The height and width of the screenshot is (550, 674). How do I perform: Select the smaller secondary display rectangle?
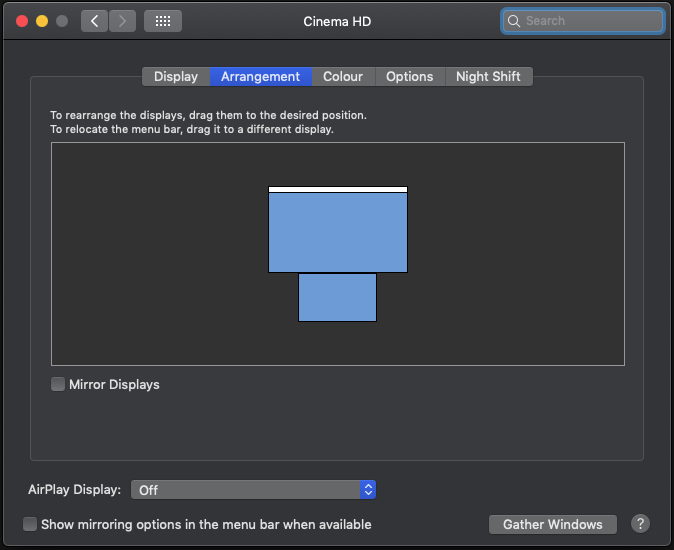click(337, 298)
